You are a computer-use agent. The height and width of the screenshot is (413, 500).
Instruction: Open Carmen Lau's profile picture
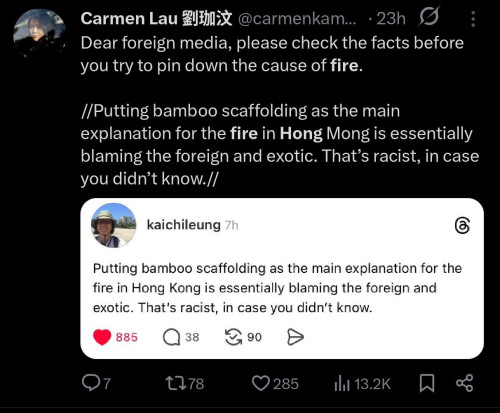tap(39, 34)
